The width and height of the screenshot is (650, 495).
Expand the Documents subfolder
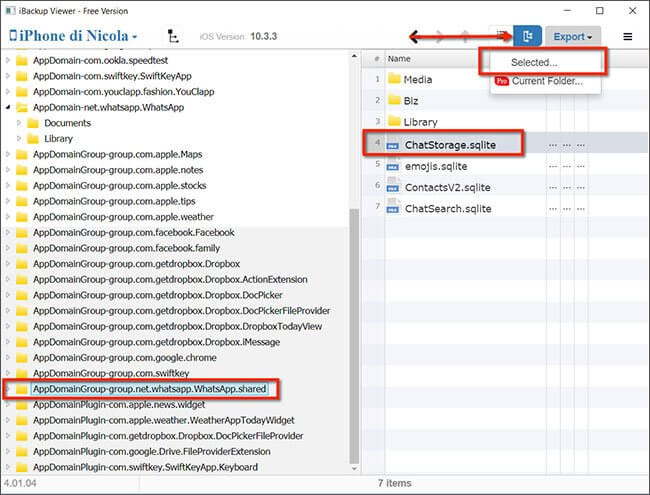point(19,123)
